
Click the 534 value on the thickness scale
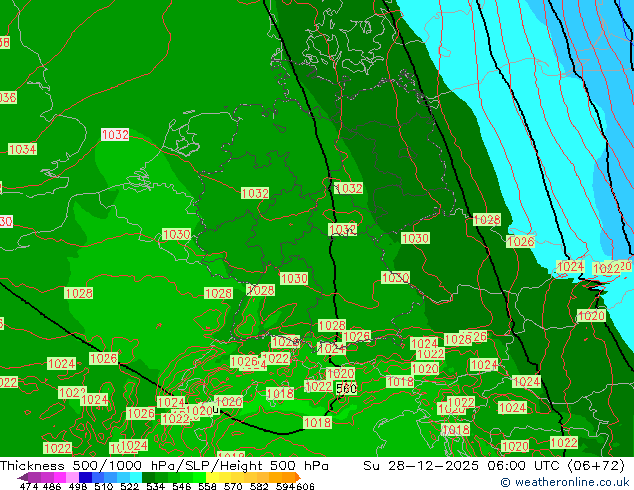(155, 486)
